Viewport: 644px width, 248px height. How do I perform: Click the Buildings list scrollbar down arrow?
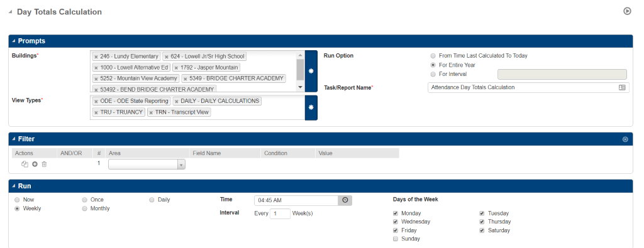300,87
